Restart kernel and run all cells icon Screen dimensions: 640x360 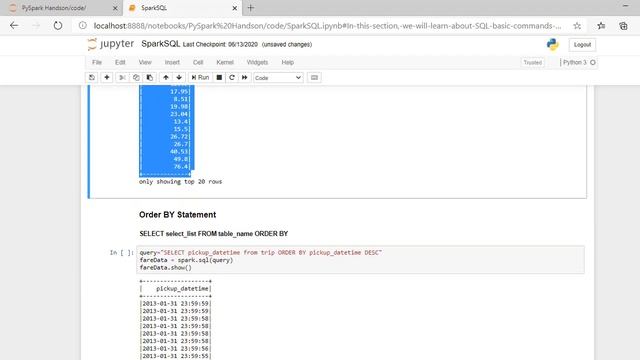(x=244, y=78)
